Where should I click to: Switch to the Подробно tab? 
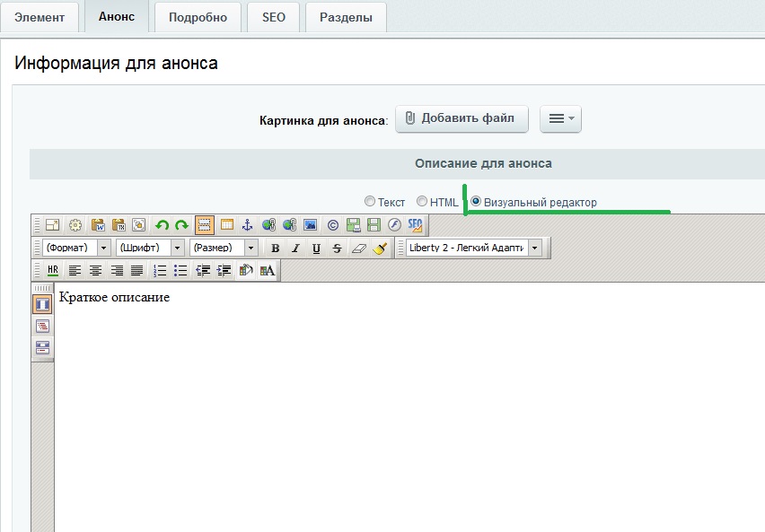pyautogui.click(x=198, y=17)
